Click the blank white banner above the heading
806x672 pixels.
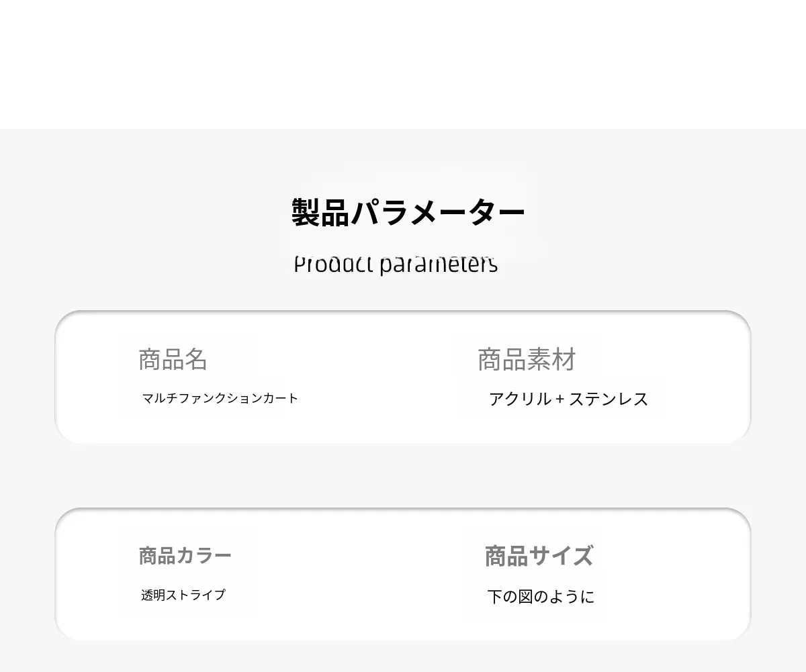[x=403, y=64]
